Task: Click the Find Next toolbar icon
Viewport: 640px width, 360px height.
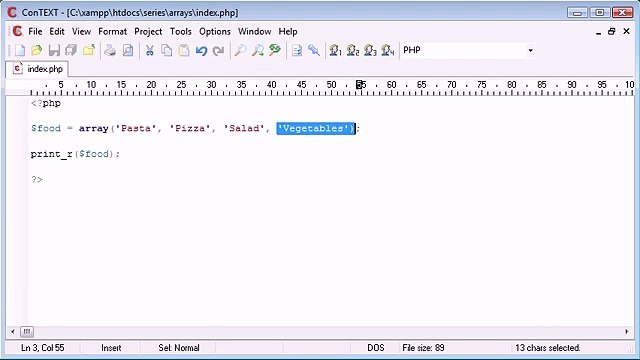Action: [258, 51]
